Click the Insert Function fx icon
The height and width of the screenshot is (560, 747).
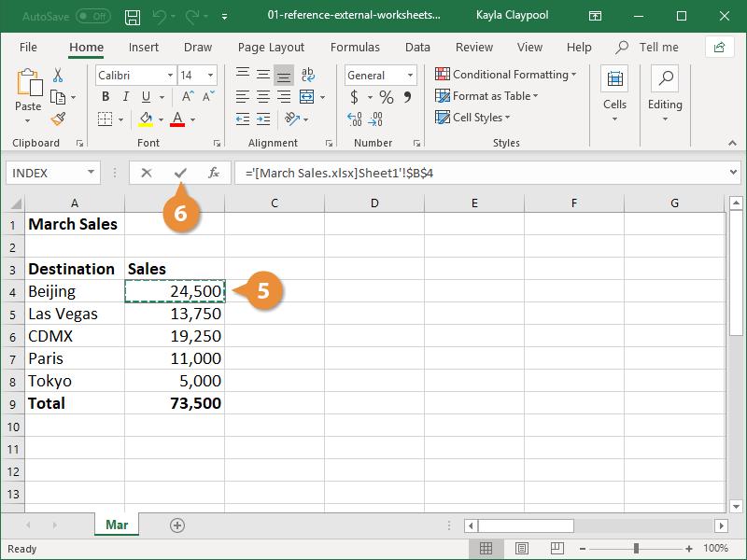pyautogui.click(x=213, y=173)
